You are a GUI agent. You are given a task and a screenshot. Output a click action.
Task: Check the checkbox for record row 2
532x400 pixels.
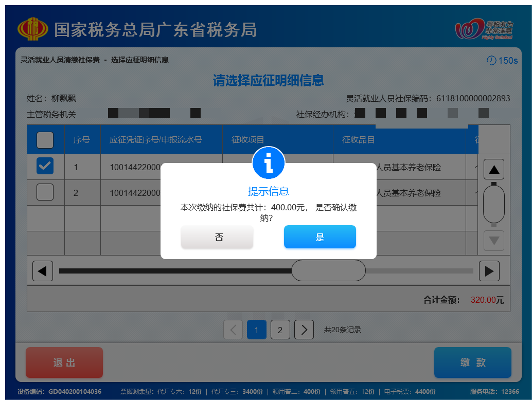(45, 192)
